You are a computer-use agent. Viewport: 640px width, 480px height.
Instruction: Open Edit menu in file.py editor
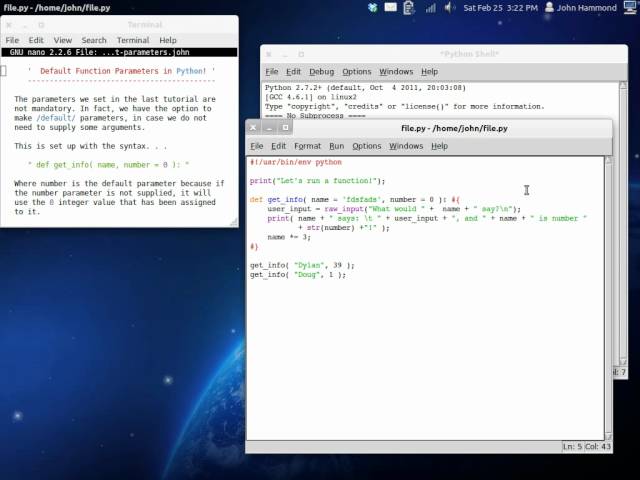tap(278, 146)
